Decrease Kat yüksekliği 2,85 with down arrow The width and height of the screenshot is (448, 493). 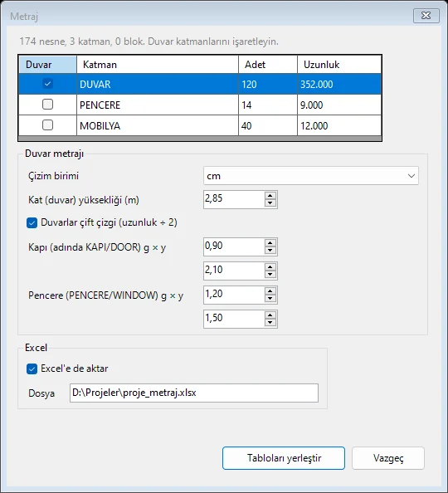point(270,203)
